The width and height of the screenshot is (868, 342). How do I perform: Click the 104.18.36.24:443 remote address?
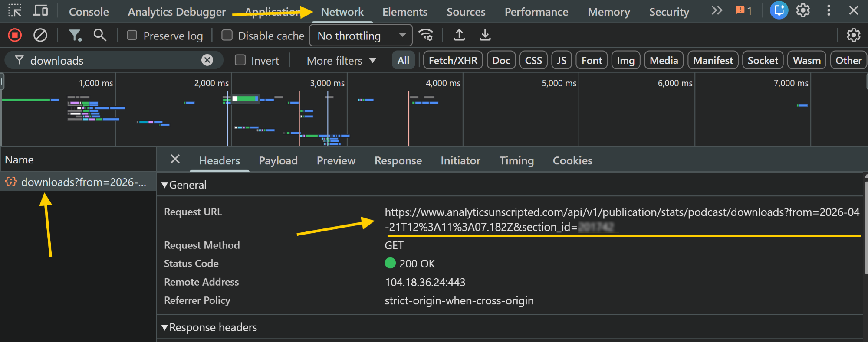tap(425, 282)
